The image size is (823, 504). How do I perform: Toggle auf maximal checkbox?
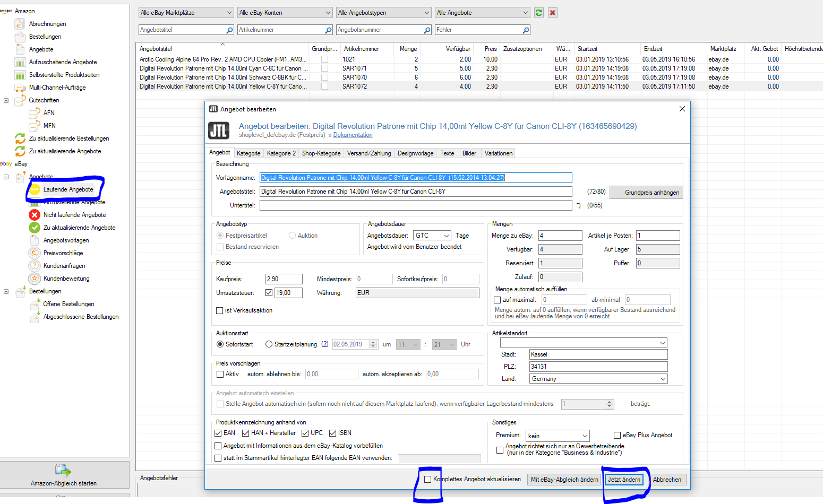[x=498, y=300]
